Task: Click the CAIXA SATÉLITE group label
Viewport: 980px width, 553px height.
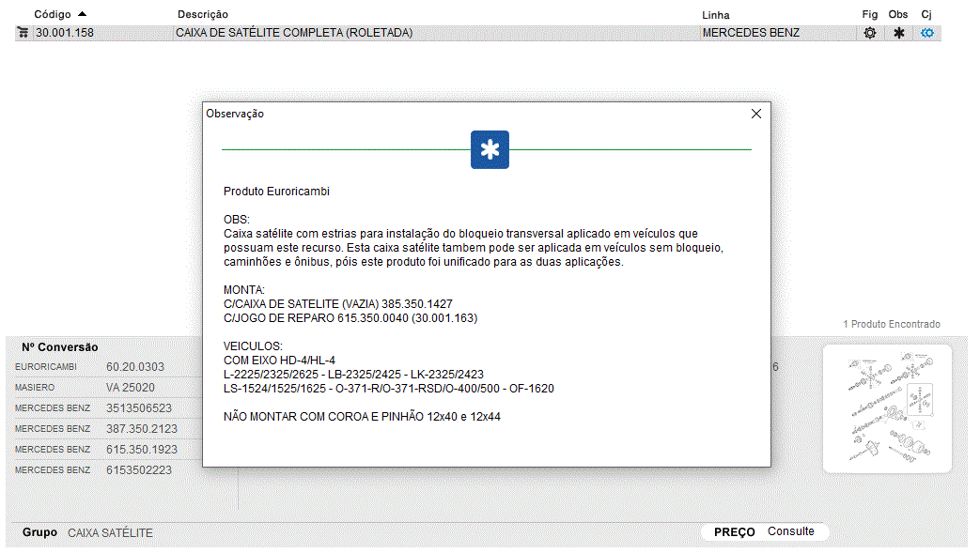Action: point(110,533)
